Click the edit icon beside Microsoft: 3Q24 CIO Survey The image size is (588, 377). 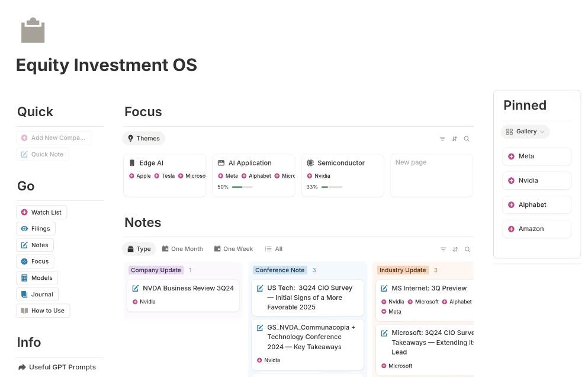tap(384, 333)
